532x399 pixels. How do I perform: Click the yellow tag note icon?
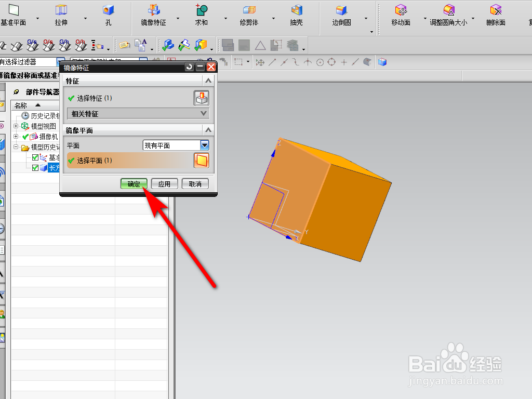125,45
